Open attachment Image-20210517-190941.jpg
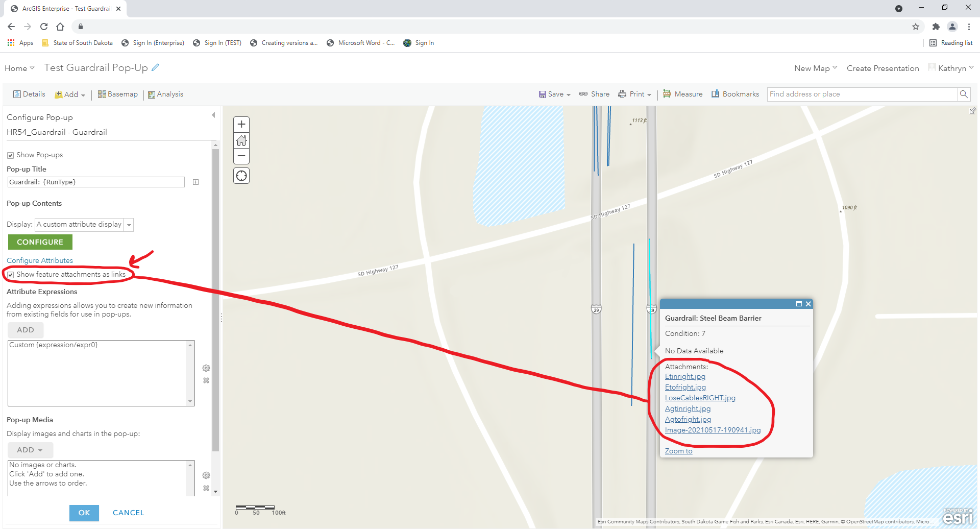Screen dimensions: 980x531 tap(713, 430)
